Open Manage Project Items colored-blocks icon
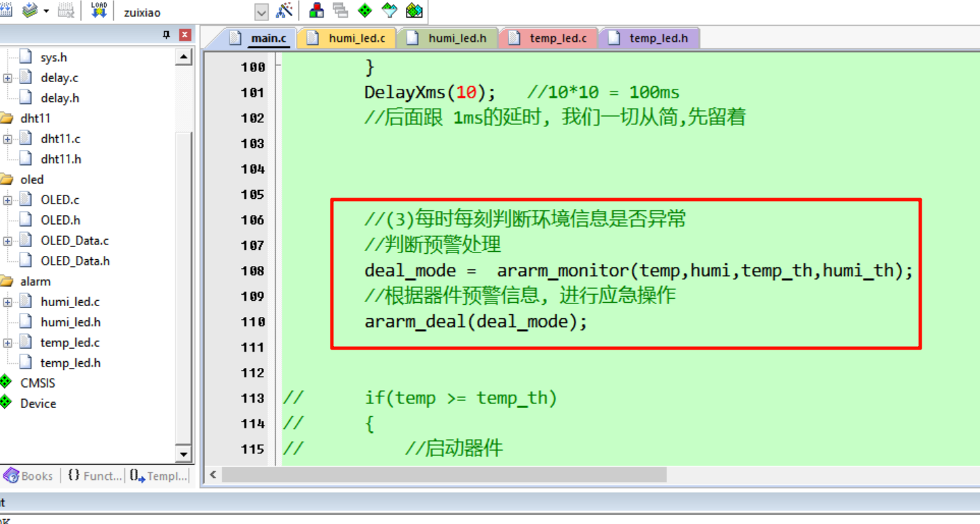Viewport: 980px width, 524px height. [x=316, y=10]
